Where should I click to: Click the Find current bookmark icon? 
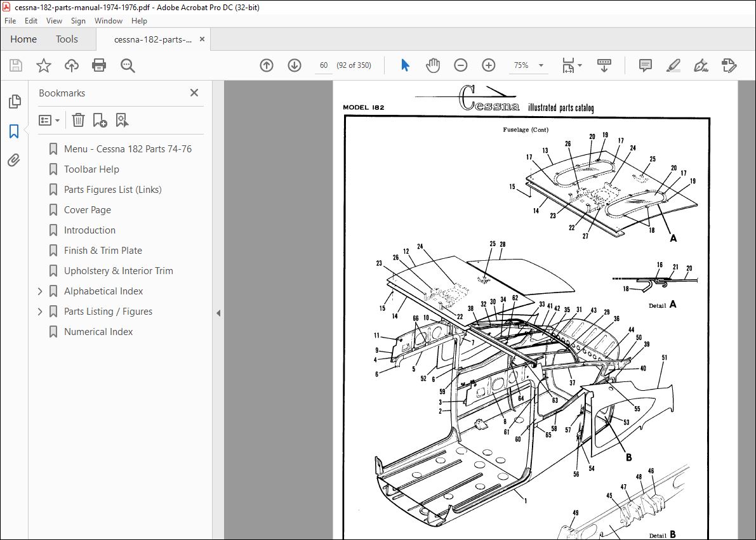122,120
